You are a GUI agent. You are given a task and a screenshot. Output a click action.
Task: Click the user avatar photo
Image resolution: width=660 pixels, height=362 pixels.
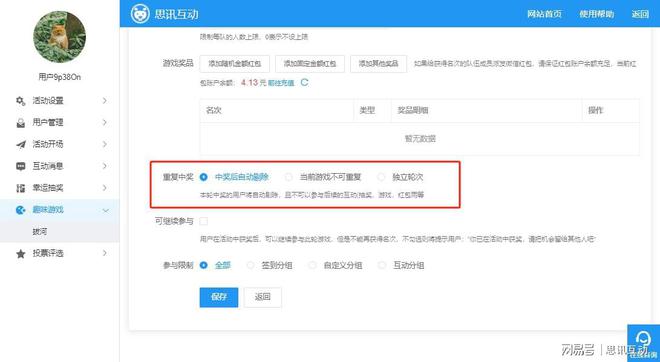[59, 37]
